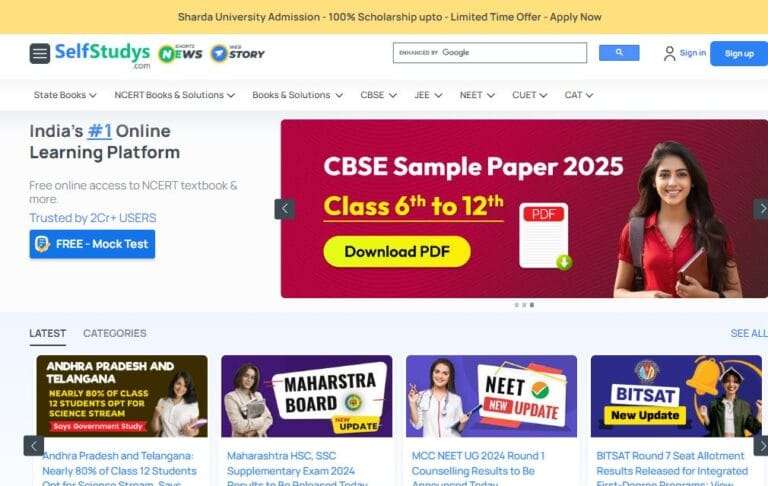
Task: Select the LATEST tab
Action: pos(48,333)
